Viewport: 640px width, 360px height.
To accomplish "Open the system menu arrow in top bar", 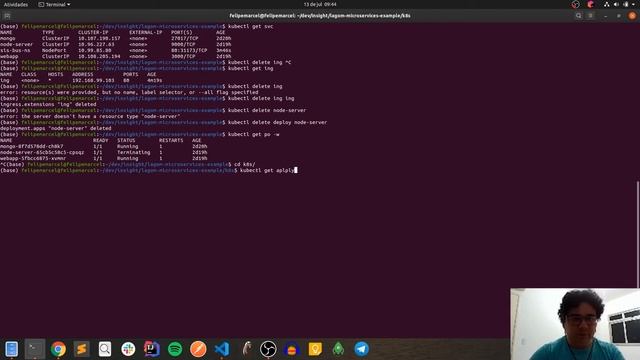I will (x=634, y=4).
